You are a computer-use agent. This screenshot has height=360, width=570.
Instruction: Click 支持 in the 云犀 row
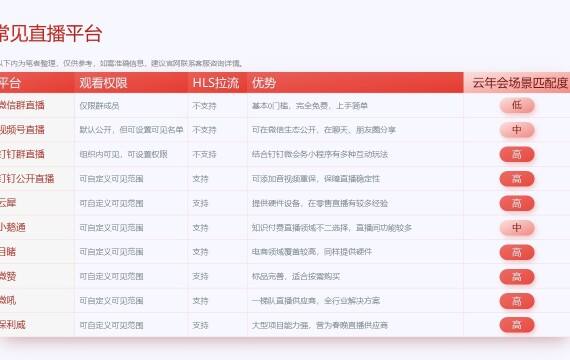[x=200, y=203]
